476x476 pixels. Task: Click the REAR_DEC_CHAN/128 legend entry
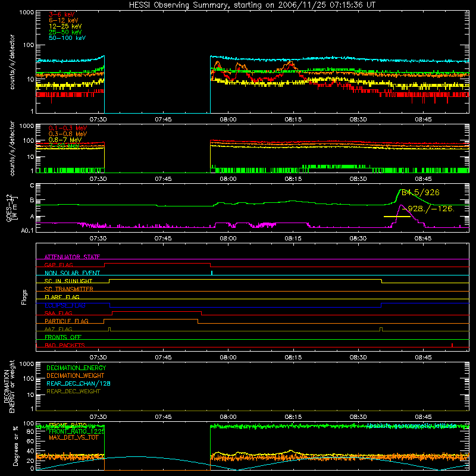coord(79,384)
